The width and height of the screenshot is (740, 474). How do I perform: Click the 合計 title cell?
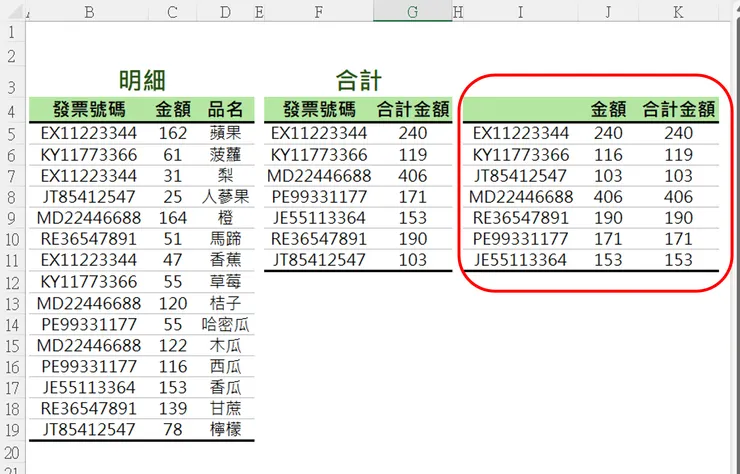(358, 80)
